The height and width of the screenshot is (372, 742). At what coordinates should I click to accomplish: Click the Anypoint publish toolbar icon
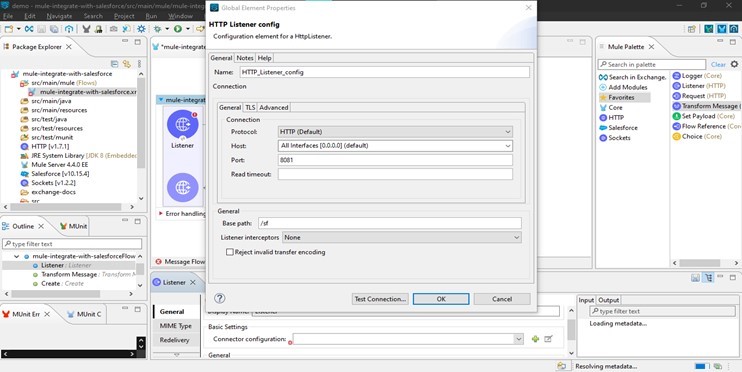pyautogui.click(x=69, y=29)
